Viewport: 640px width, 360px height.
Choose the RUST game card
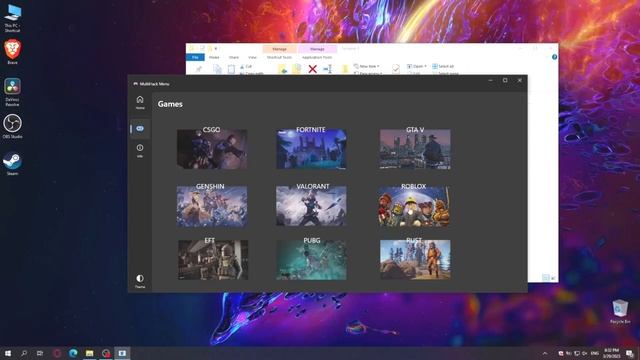(x=415, y=260)
